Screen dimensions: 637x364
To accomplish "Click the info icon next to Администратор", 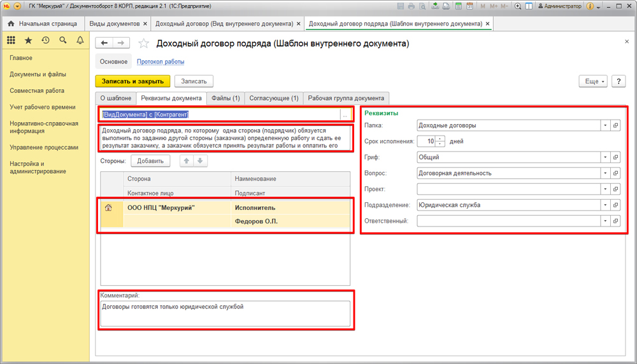I will (590, 6).
